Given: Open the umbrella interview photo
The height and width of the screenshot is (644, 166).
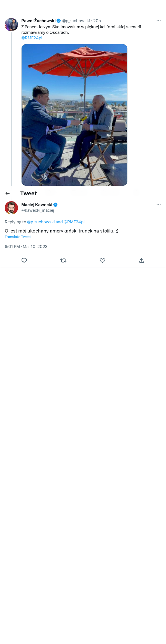Looking at the screenshot, I should [x=74, y=115].
